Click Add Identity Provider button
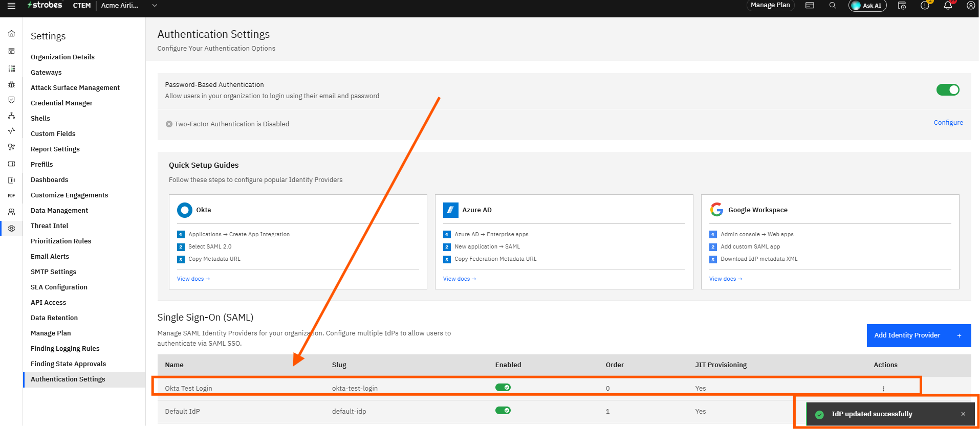 click(x=919, y=335)
